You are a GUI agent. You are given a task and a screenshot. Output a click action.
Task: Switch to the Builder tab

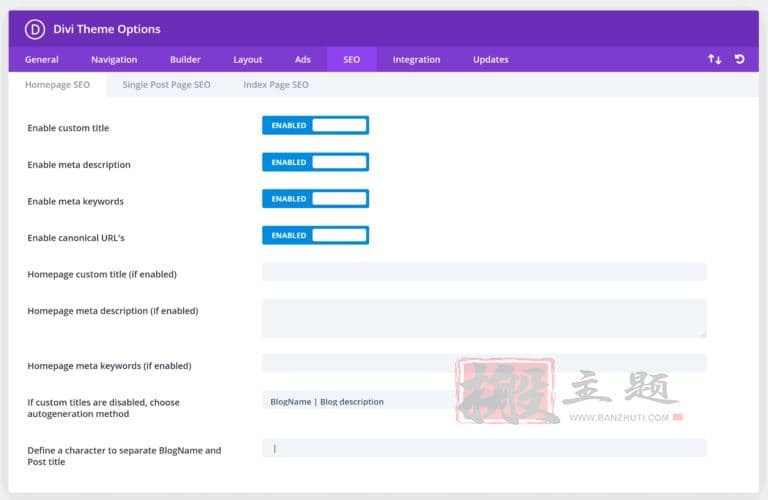coord(185,60)
